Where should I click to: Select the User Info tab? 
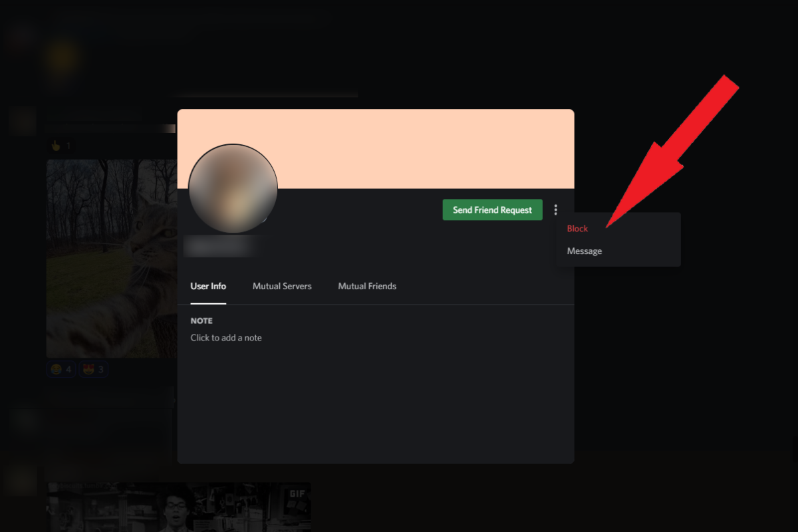(x=207, y=286)
